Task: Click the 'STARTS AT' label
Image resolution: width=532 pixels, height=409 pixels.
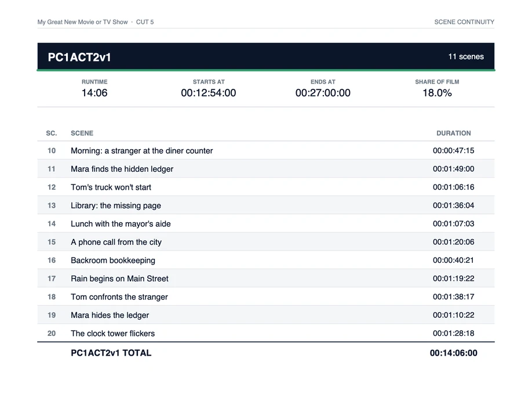Action: 209,82
